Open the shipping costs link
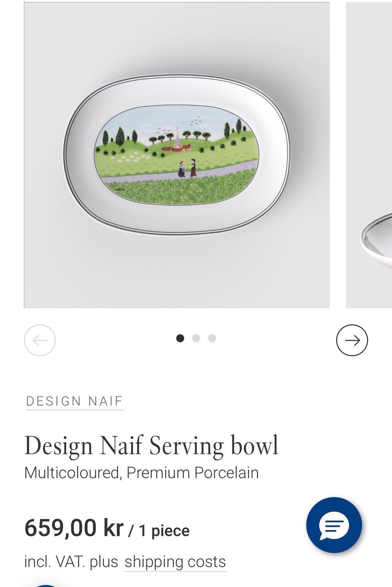Viewport: 392px width, 587px height. click(x=175, y=562)
